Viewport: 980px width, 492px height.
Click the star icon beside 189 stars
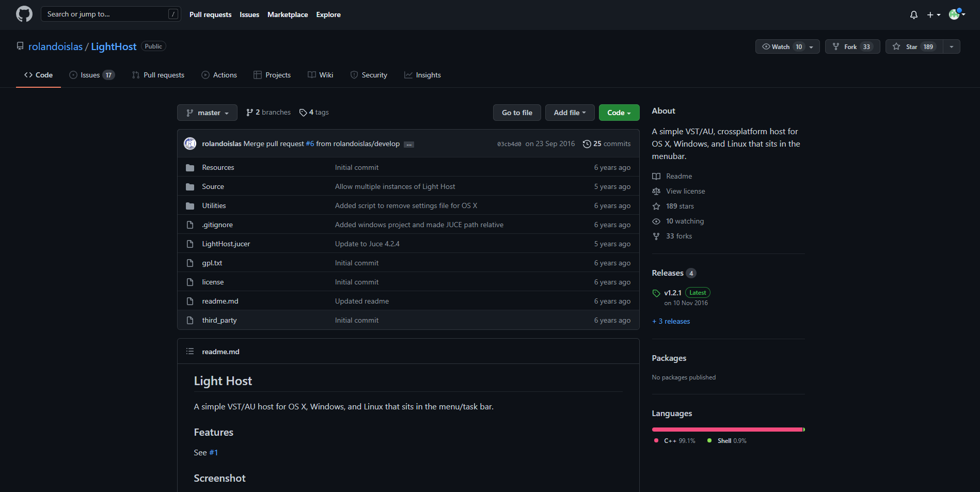tap(656, 206)
